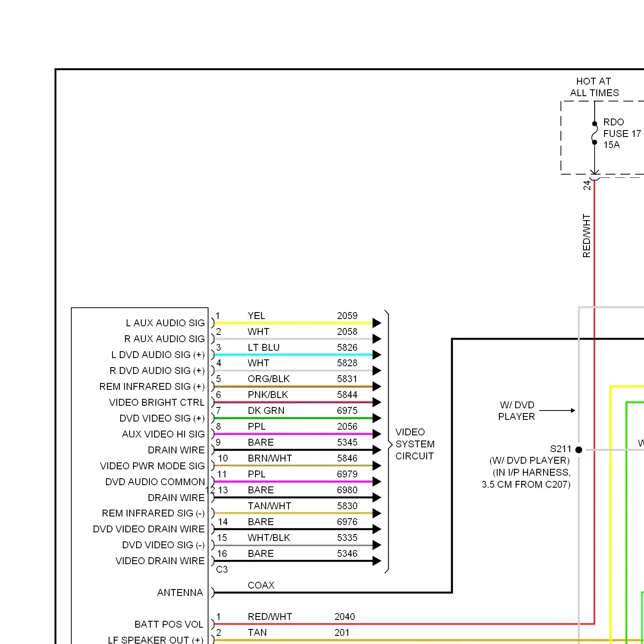Click the VIDEO DRAIN WIRE label
The image size is (644, 644).
click(x=160, y=561)
